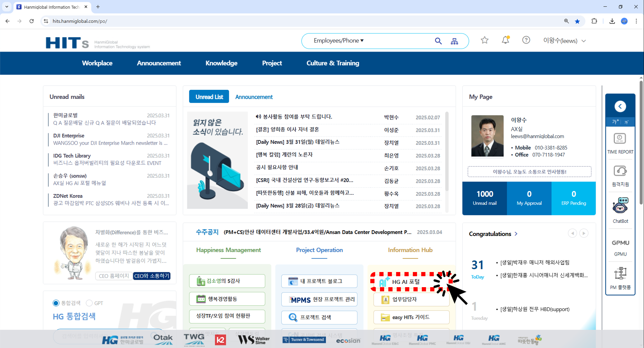Open Culture & Training menu
The image size is (644, 348).
333,63
